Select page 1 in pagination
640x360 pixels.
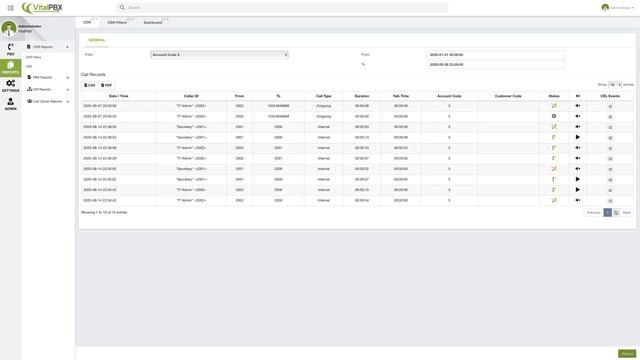pyautogui.click(x=607, y=213)
